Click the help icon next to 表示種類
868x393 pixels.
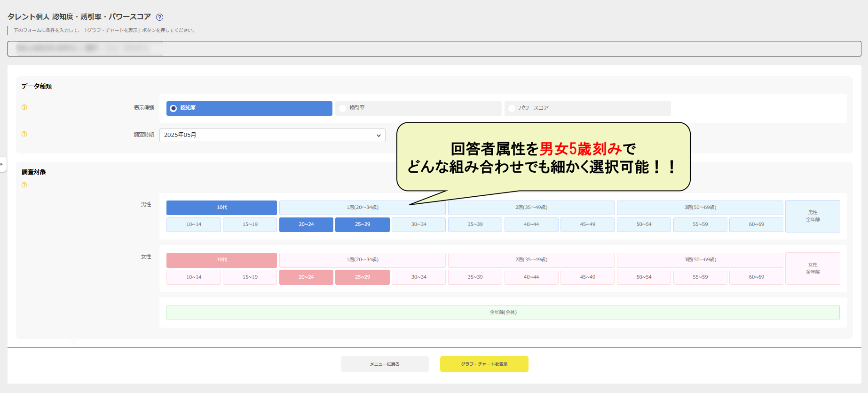tap(24, 107)
